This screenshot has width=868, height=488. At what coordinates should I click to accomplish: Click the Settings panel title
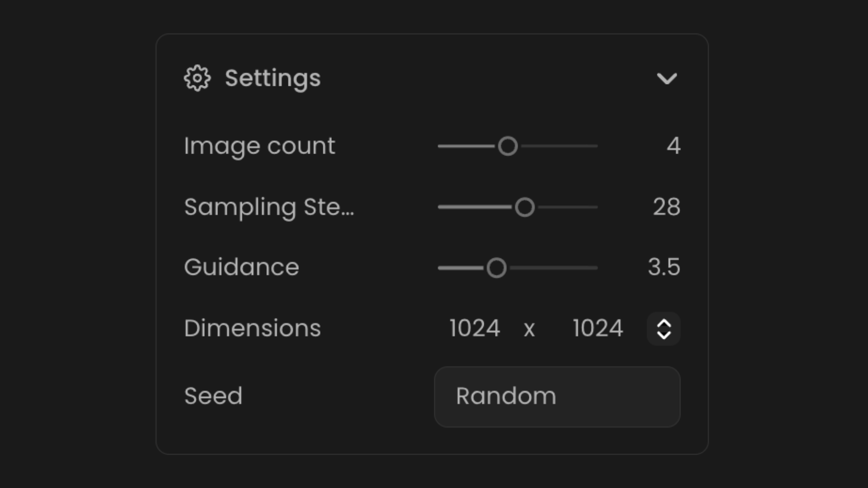[273, 78]
